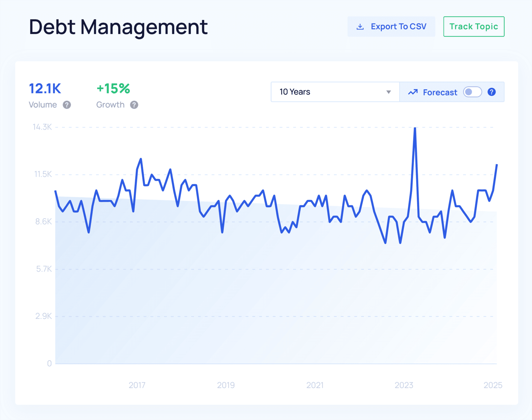Click the +15% growth value
532x420 pixels.
point(113,89)
